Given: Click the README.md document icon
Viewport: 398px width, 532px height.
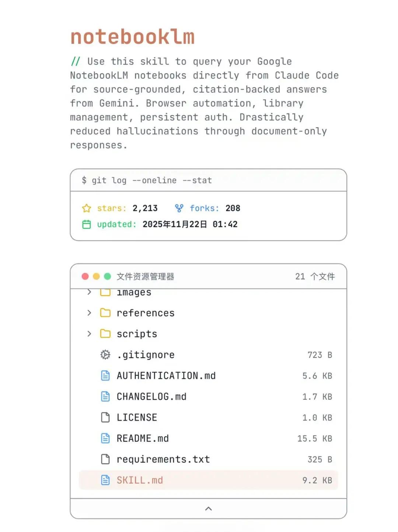Looking at the screenshot, I should tap(105, 438).
